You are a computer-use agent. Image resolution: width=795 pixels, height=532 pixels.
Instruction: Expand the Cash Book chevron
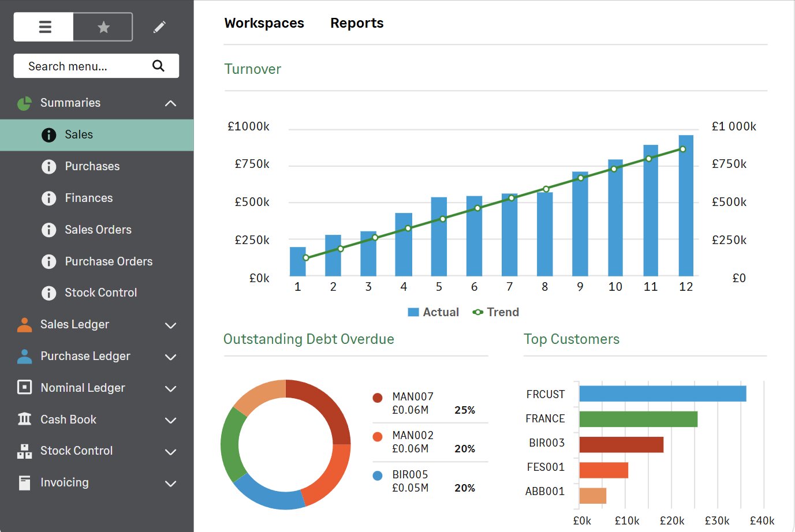coord(170,420)
